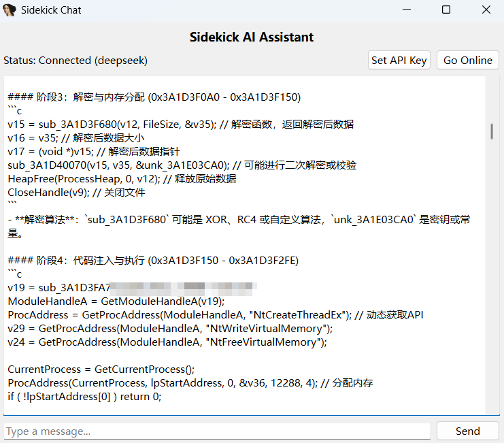Screen dimensions: 504x443
Task: Click the line containing "NtFreeVirtualMemory"
Action: pyautogui.click(x=167, y=342)
